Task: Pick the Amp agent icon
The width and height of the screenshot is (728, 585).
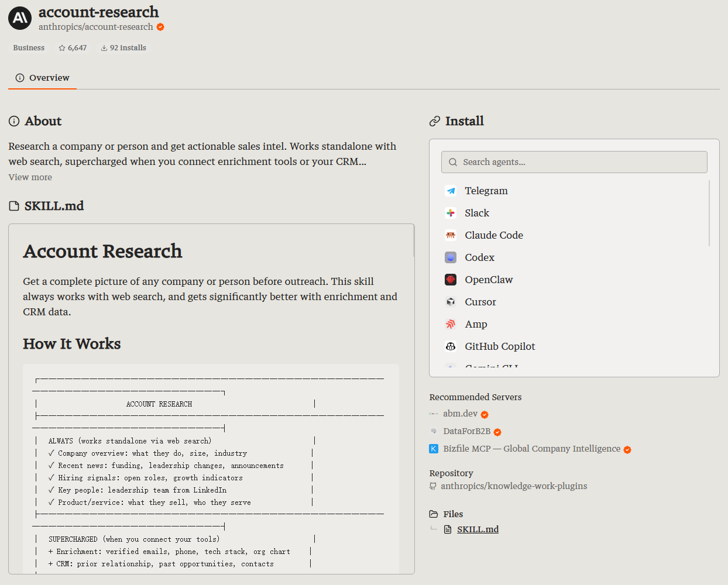Action: (451, 324)
